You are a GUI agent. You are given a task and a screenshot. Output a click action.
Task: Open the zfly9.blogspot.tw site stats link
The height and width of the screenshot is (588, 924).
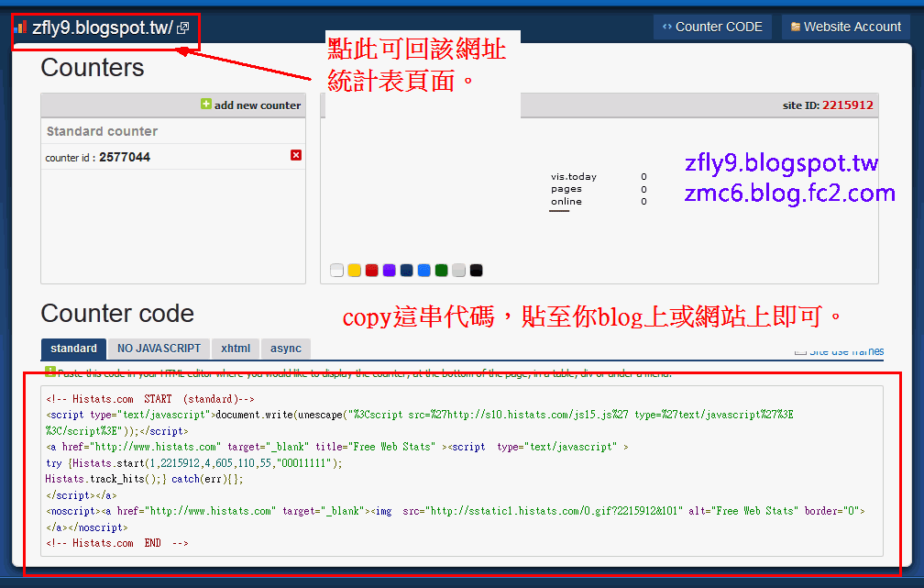(102, 28)
